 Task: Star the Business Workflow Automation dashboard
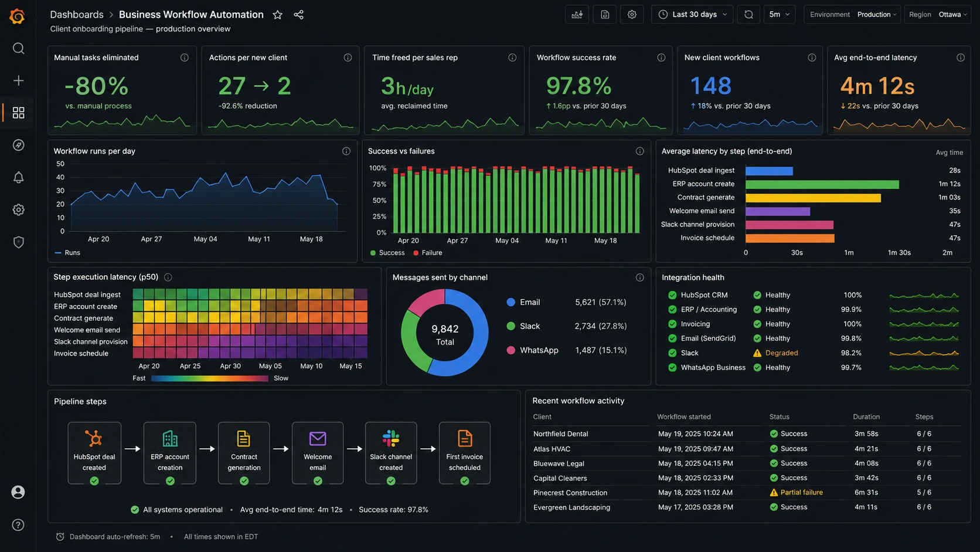[278, 15]
